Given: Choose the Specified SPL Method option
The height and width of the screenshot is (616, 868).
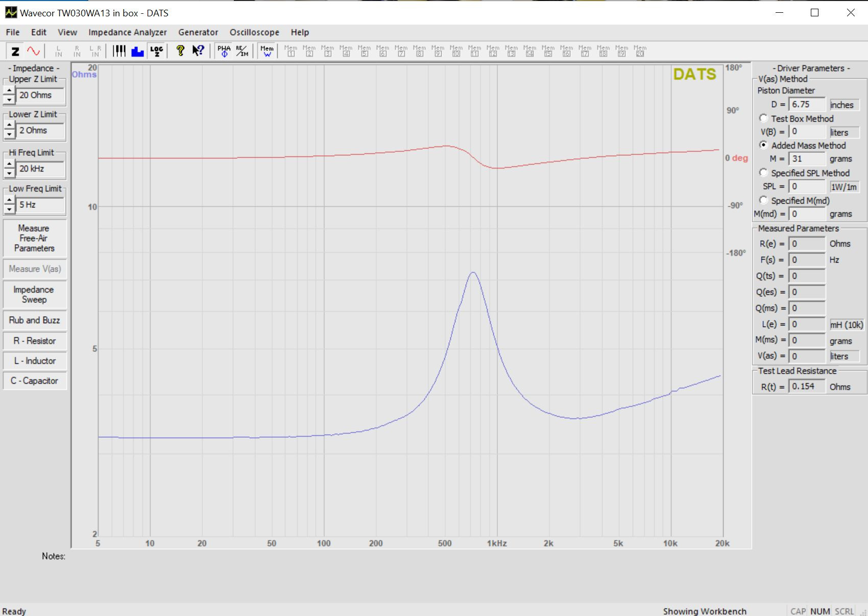Looking at the screenshot, I should (x=763, y=173).
